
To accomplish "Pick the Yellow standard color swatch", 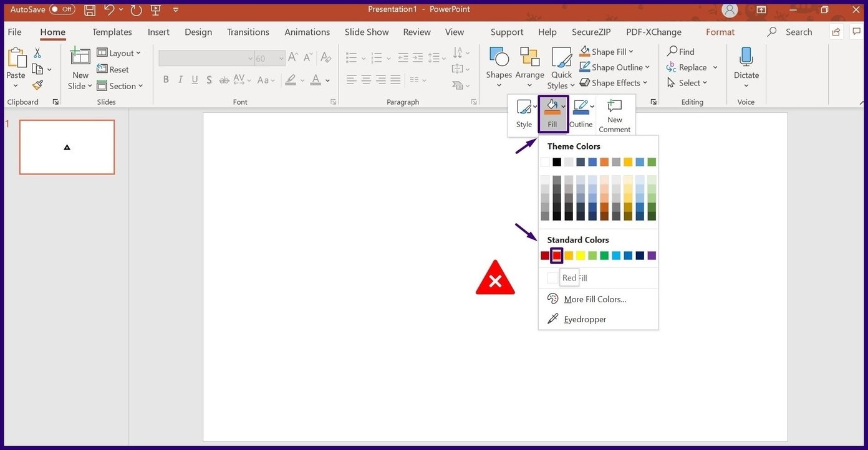I will pos(581,256).
